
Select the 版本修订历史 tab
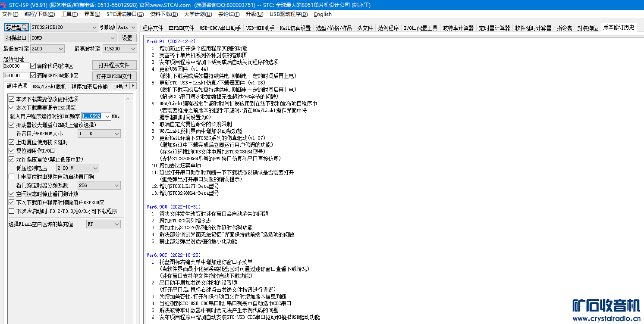619,27
